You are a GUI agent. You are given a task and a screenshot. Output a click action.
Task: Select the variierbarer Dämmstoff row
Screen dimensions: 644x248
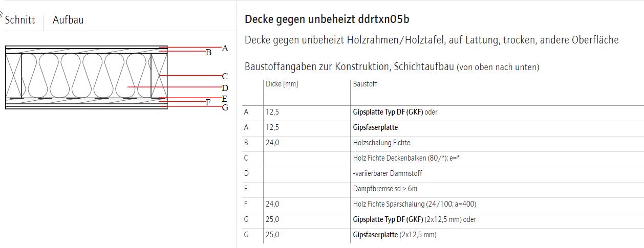443,173
